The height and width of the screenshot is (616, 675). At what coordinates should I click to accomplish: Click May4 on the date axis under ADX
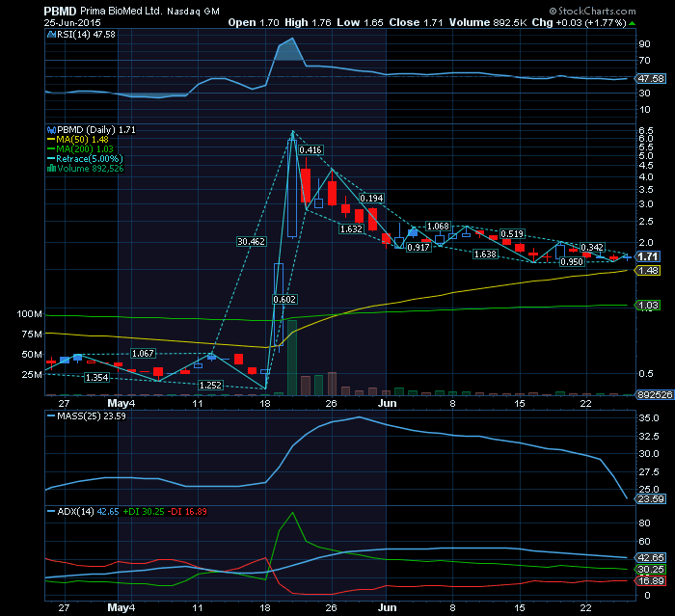[121, 608]
